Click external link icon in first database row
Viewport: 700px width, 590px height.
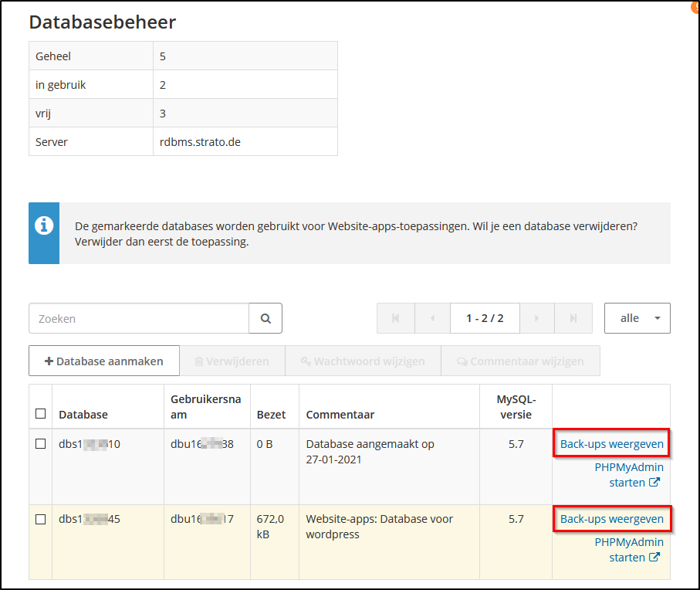(654, 483)
